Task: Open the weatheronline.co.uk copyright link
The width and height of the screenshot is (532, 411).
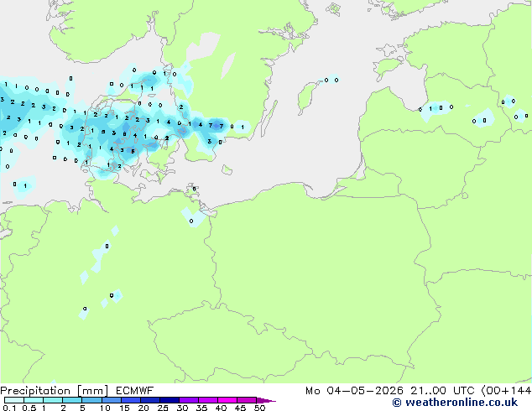Action: pyautogui.click(x=455, y=403)
